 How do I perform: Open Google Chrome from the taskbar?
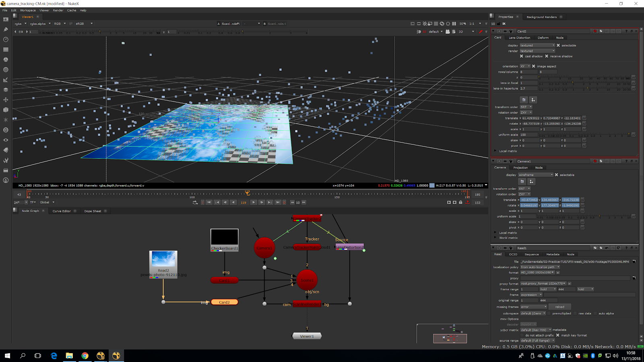(85, 356)
